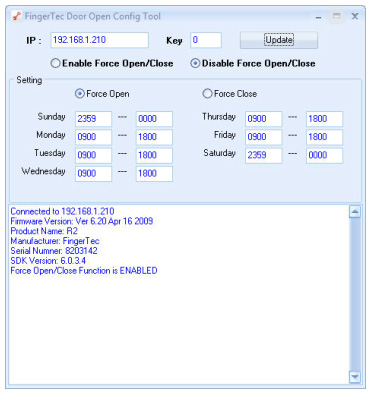
Task: Click the 'Product Name: R2' log line
Action: pos(44,231)
